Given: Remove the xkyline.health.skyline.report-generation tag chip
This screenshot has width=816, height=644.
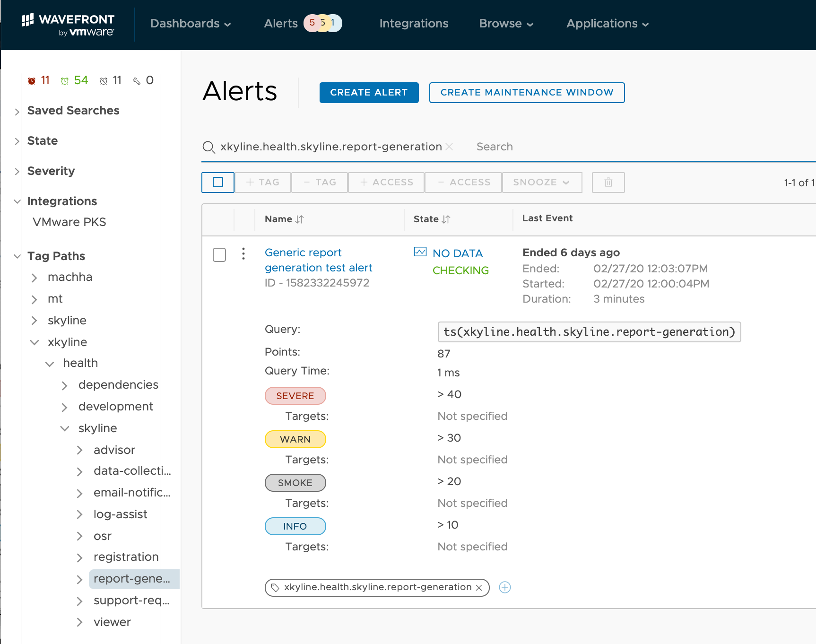Looking at the screenshot, I should click(x=479, y=588).
